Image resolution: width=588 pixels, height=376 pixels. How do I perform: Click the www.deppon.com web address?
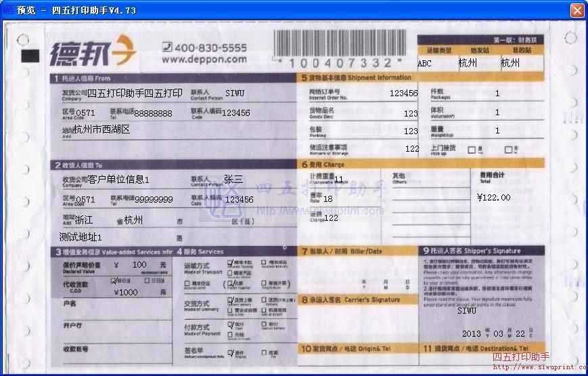[x=204, y=60]
